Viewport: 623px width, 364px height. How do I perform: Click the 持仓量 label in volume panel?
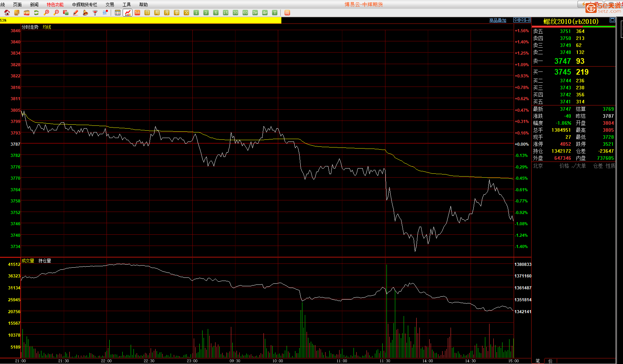(44, 261)
